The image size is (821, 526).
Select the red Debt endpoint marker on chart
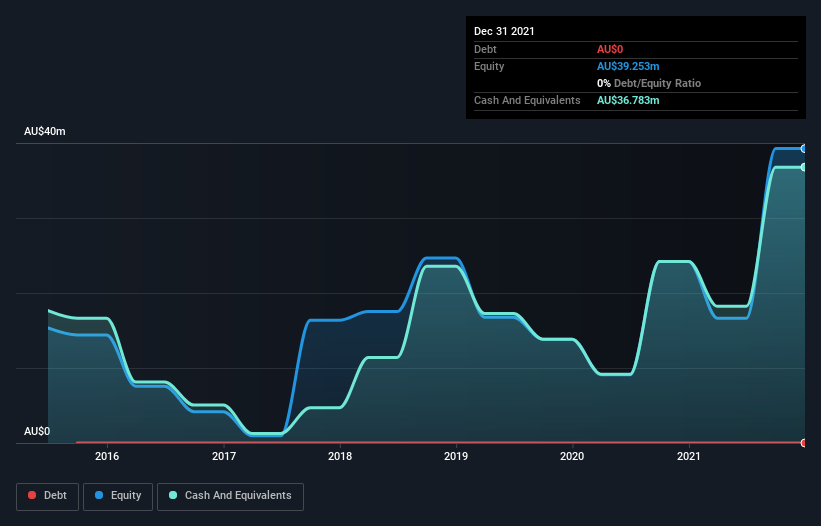pyautogui.click(x=804, y=443)
